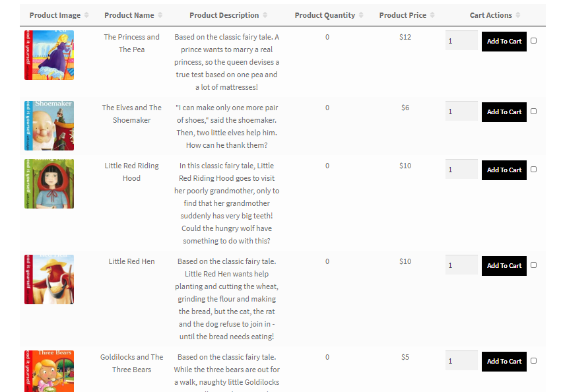Sort by Product Image column arrows
561x392 pixels.
coord(86,15)
